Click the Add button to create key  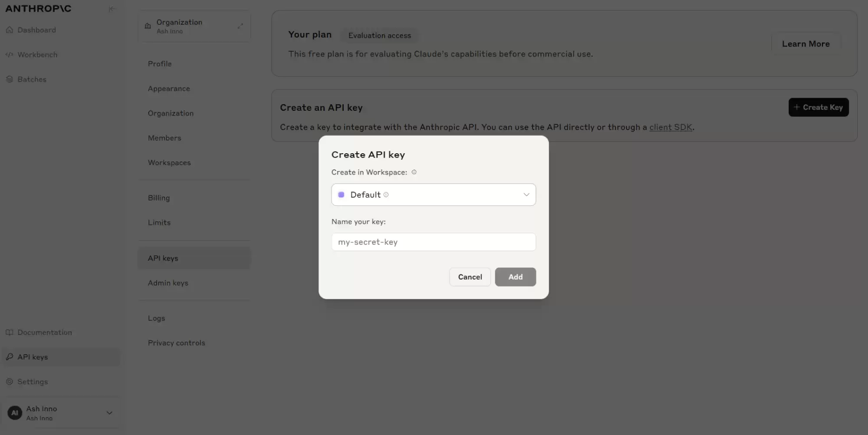(x=516, y=277)
